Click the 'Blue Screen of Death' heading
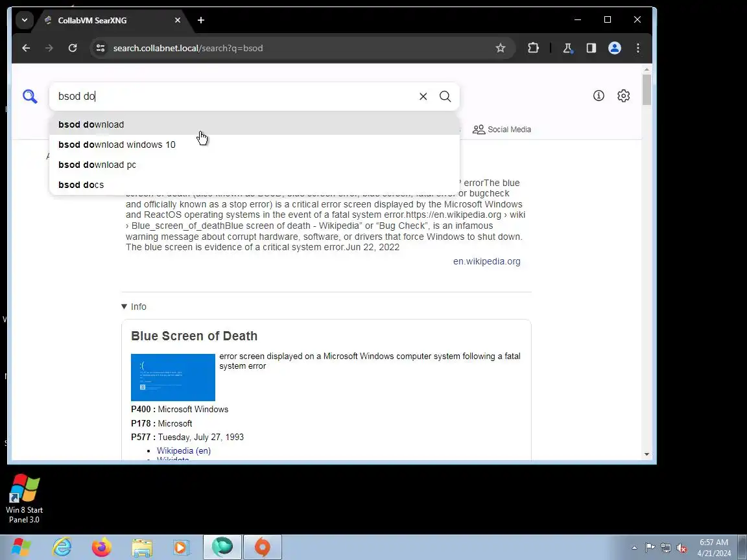The width and height of the screenshot is (747, 560). [x=194, y=336]
